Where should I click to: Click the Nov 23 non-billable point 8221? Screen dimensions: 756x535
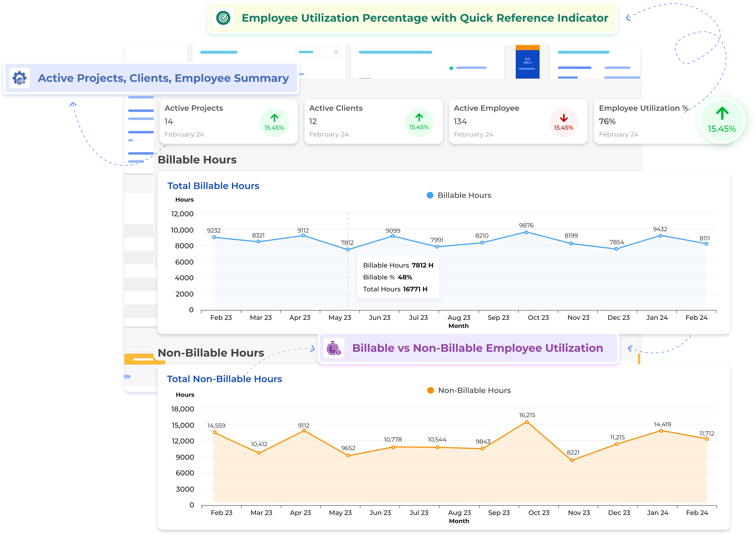click(572, 460)
